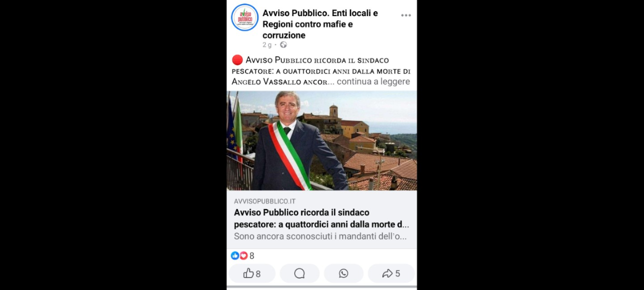Open the three-dots post options menu
Image resolution: width=644 pixels, height=290 pixels.
[406, 15]
